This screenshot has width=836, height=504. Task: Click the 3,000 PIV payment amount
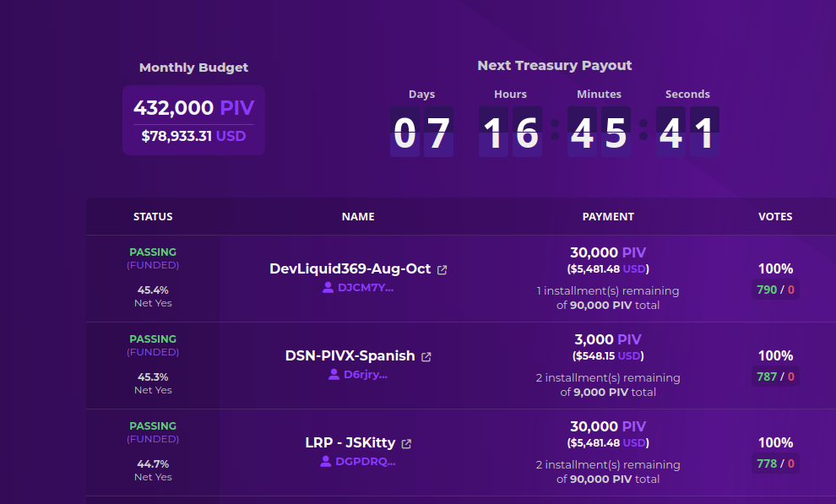point(608,339)
